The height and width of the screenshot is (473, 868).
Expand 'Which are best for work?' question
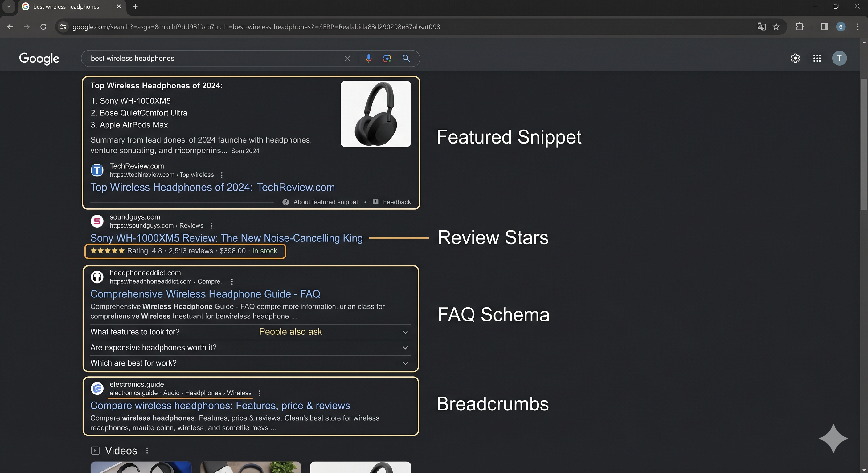[250, 363]
